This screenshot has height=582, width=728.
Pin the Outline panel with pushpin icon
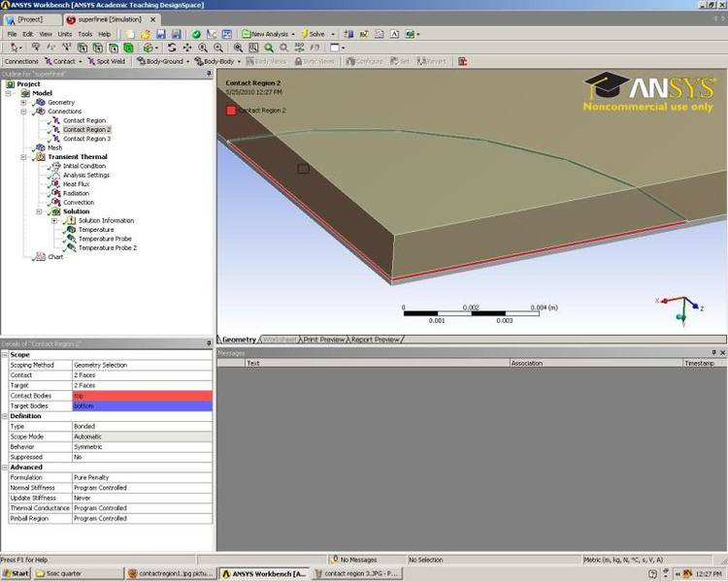pyautogui.click(x=209, y=74)
